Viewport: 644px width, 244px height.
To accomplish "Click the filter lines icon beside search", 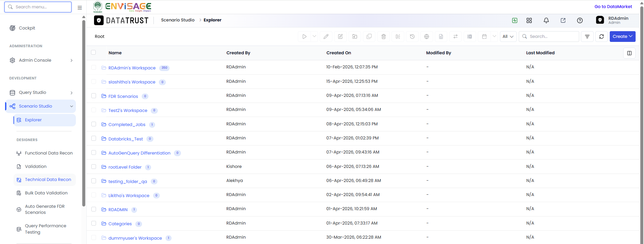I will 587,37.
